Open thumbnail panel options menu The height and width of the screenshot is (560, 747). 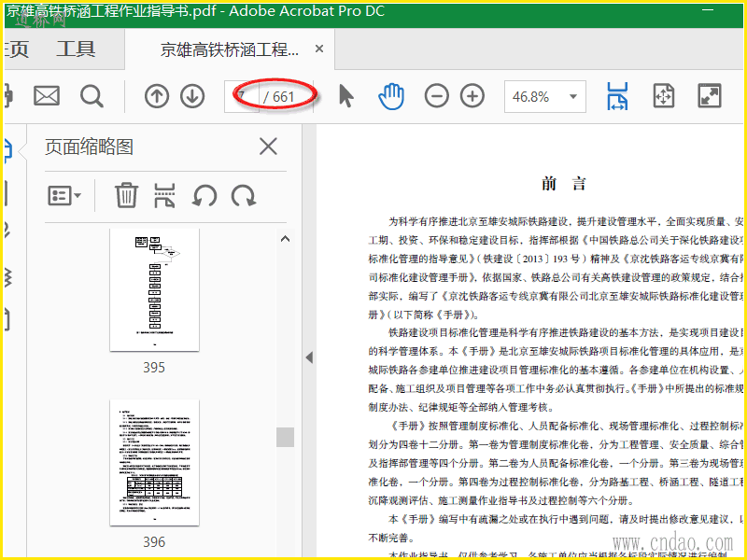(64, 196)
